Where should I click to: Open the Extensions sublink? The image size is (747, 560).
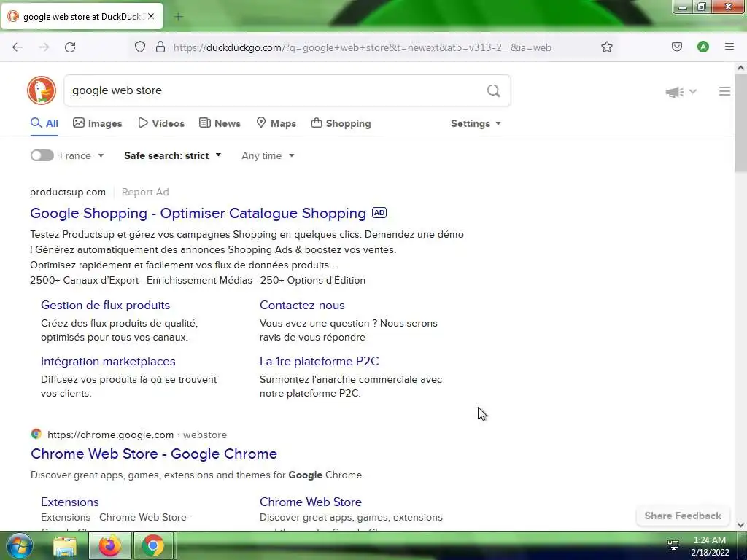pos(70,502)
